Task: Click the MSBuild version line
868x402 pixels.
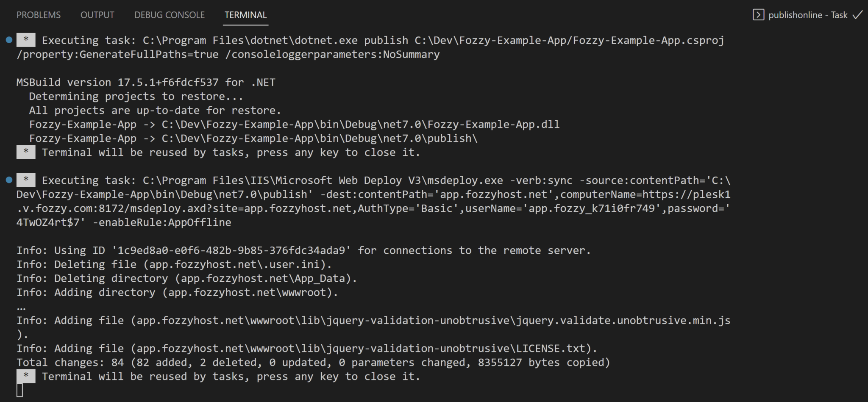Action: (145, 82)
